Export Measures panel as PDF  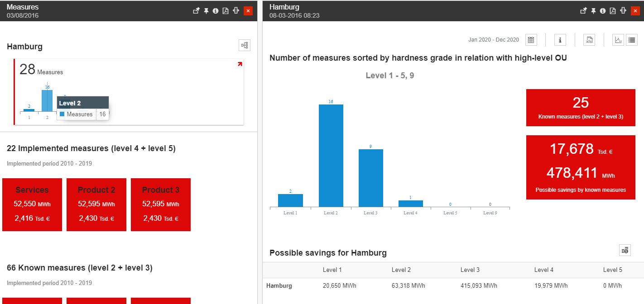226,11
